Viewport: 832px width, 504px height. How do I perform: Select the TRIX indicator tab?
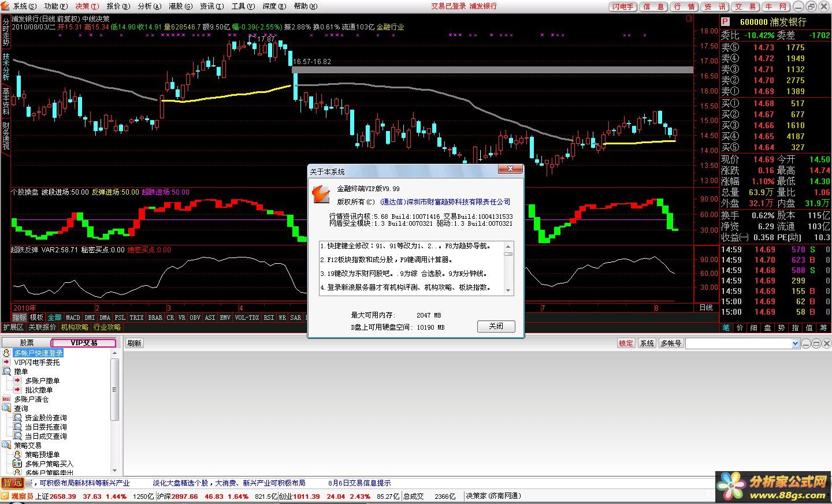click(x=136, y=318)
